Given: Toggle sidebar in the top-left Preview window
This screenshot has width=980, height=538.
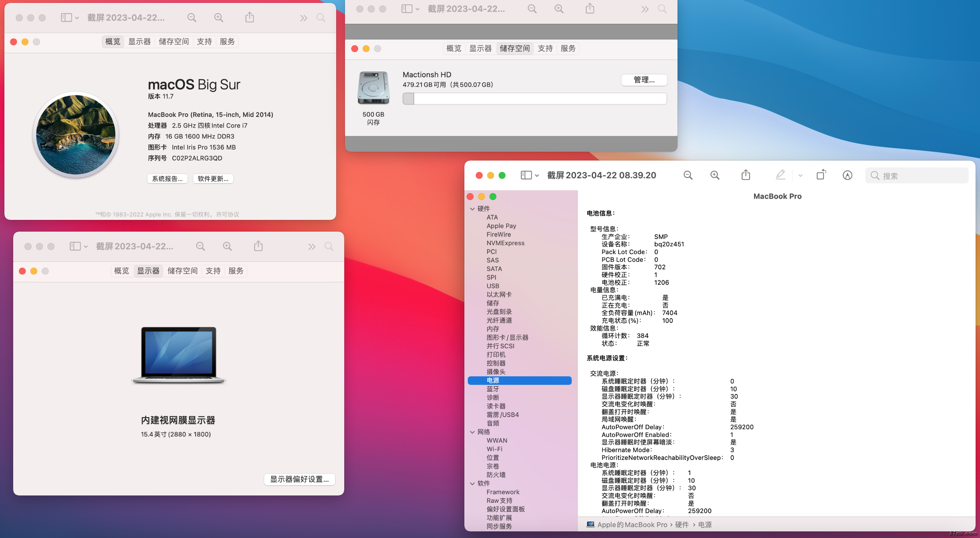Looking at the screenshot, I should (x=67, y=18).
